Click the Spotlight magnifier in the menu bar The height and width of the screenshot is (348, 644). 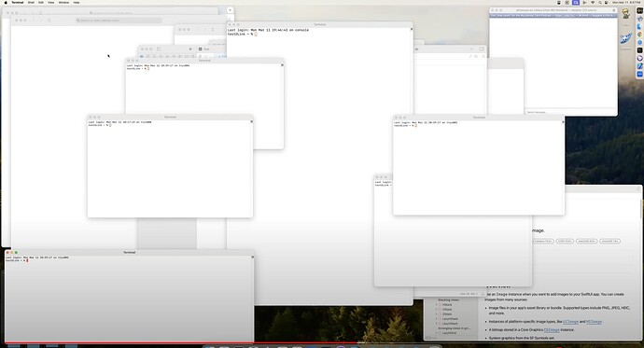tap(599, 3)
